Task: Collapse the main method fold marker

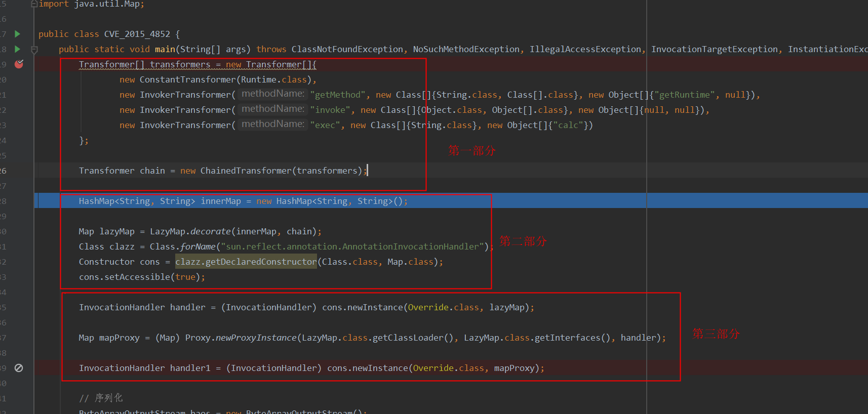Action: coord(34,50)
